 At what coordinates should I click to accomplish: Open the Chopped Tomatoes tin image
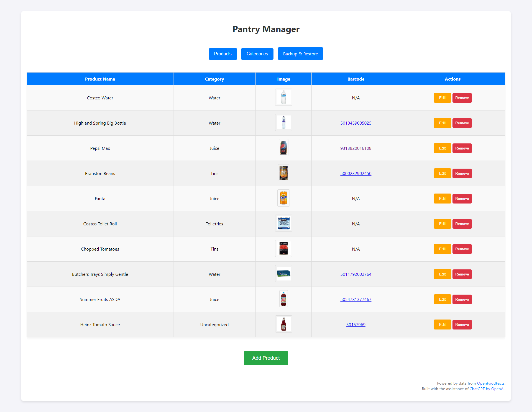click(283, 249)
